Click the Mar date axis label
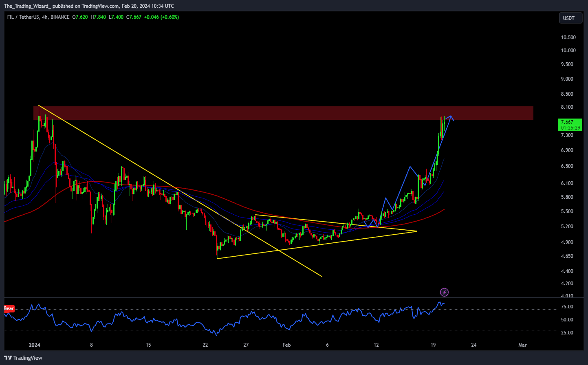The image size is (588, 365). 522,345
